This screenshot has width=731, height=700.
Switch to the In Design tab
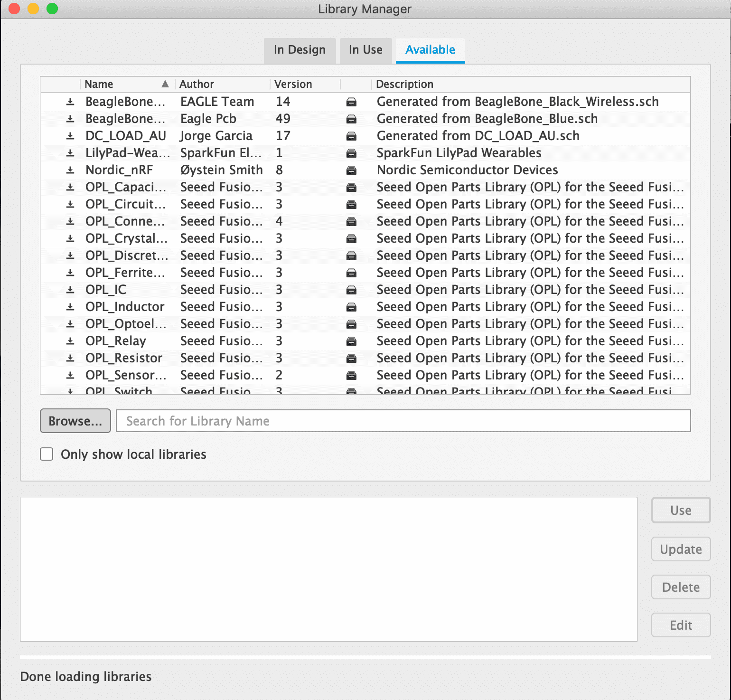pyautogui.click(x=300, y=50)
